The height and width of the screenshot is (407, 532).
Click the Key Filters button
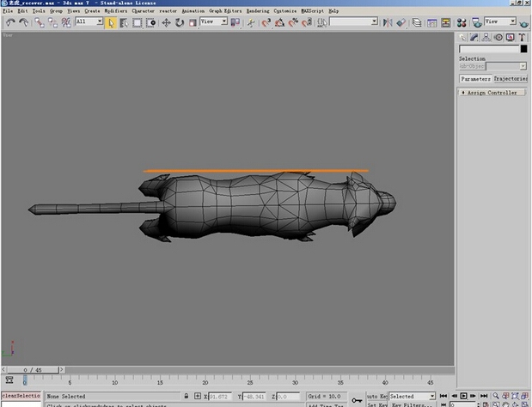pos(412,404)
